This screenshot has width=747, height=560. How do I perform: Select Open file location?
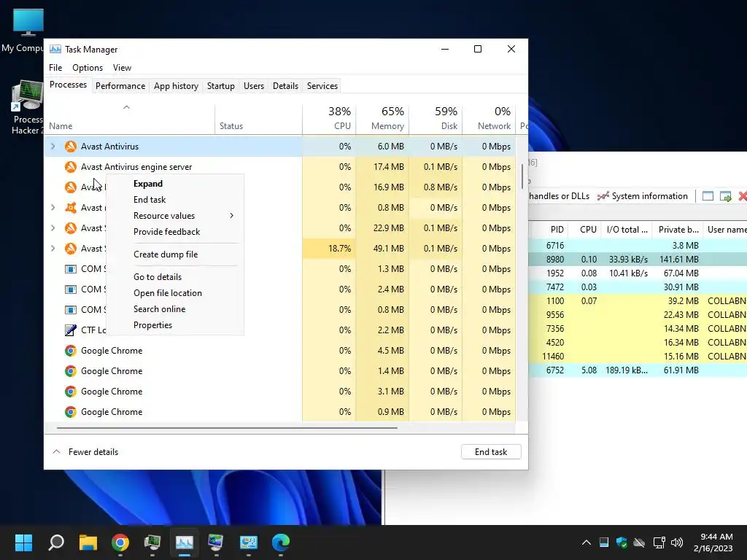175,293
